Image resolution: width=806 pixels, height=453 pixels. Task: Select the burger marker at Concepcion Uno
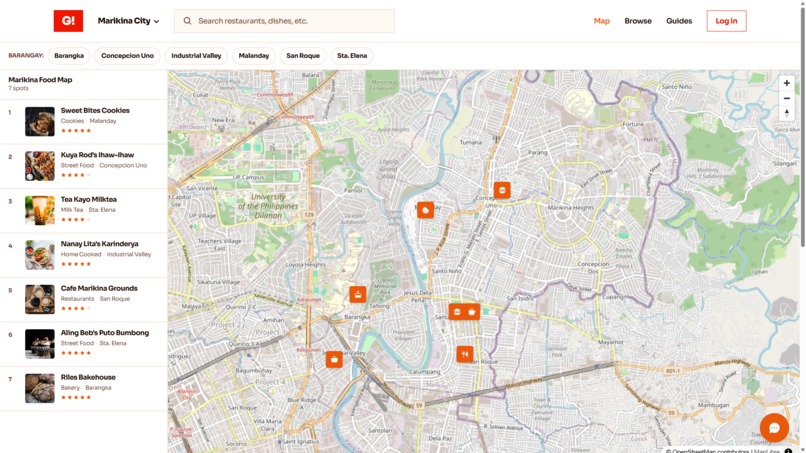coord(502,190)
